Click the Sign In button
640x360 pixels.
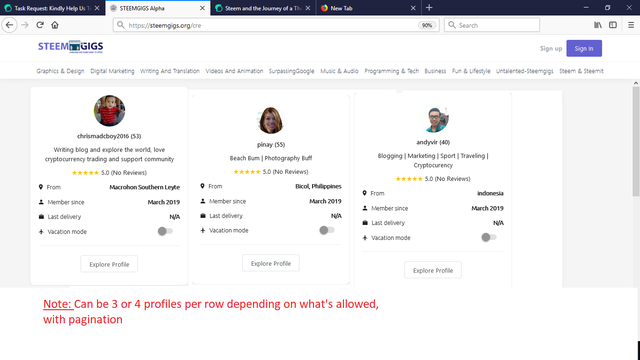pos(584,49)
